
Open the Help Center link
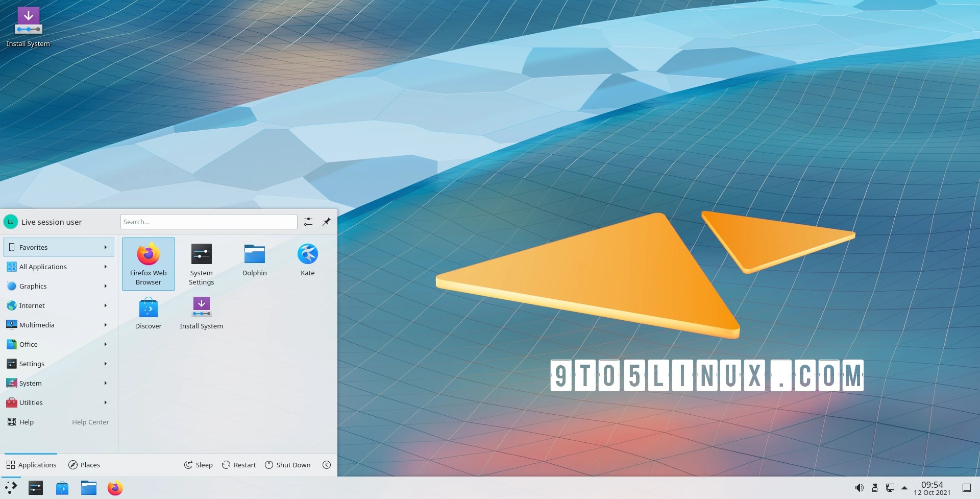[90, 422]
